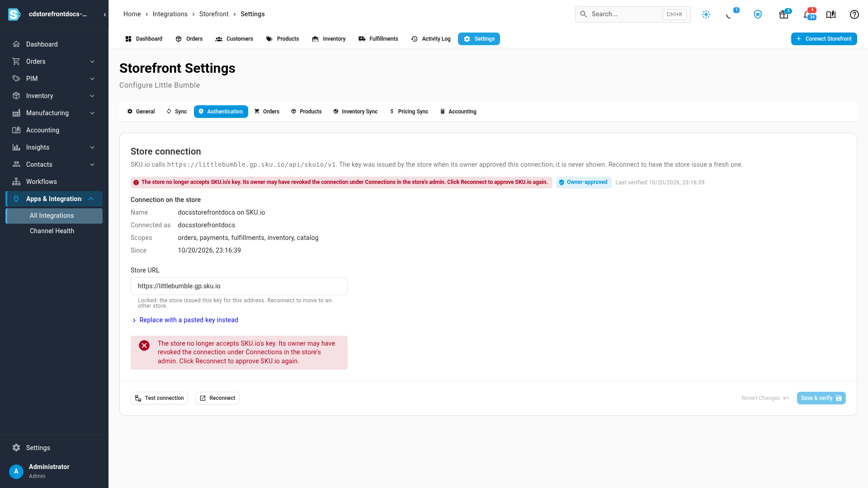
Task: Click the Test connection button
Action: tap(159, 398)
